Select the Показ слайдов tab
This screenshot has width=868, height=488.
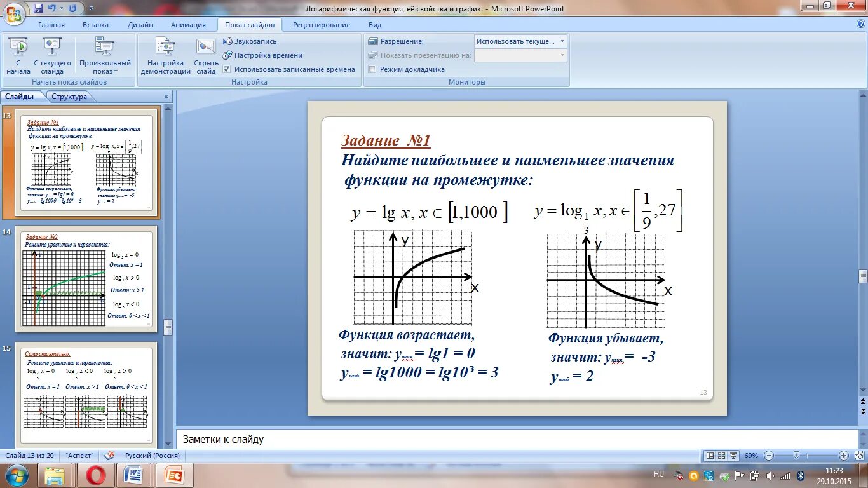pos(250,25)
